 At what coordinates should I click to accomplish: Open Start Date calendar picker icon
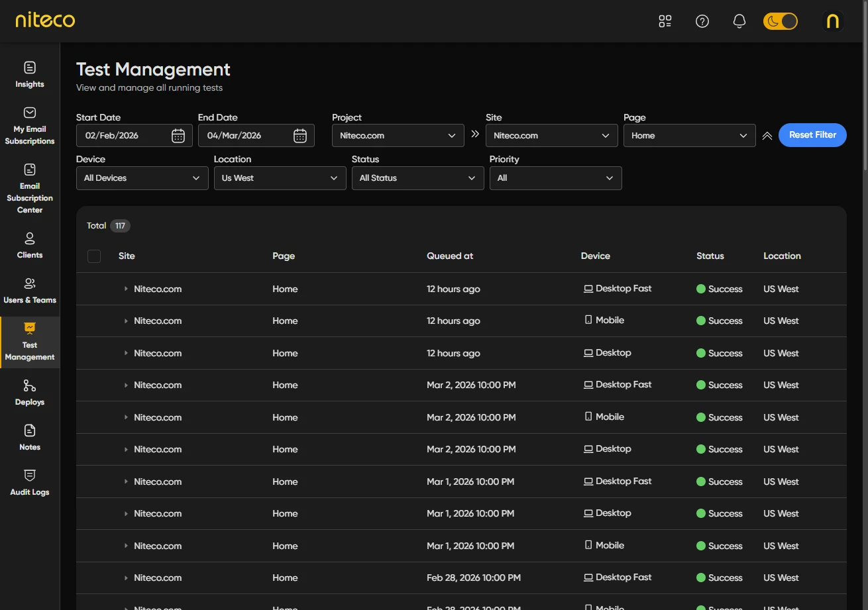point(178,136)
